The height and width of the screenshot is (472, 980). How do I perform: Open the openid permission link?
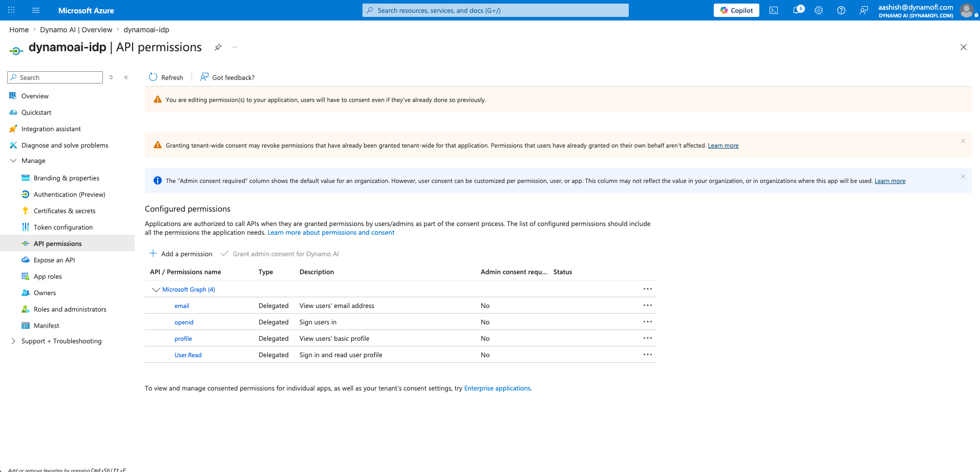tap(184, 322)
